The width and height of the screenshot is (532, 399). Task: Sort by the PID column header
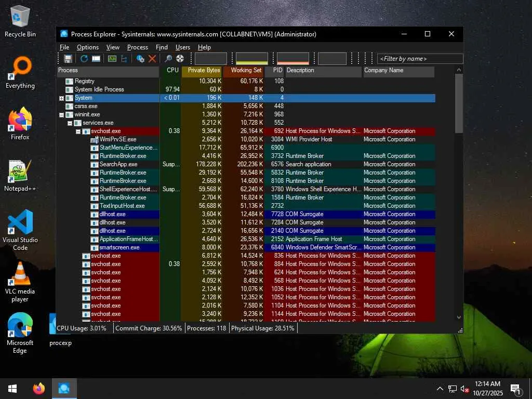274,71
